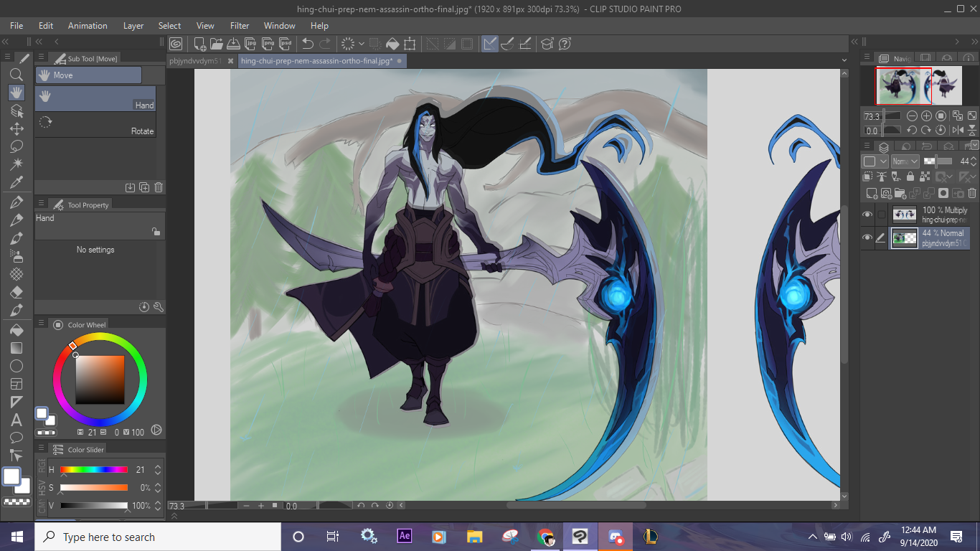
Task: Click the Clear (delete) spinner icon
Action: pyautogui.click(x=348, y=44)
